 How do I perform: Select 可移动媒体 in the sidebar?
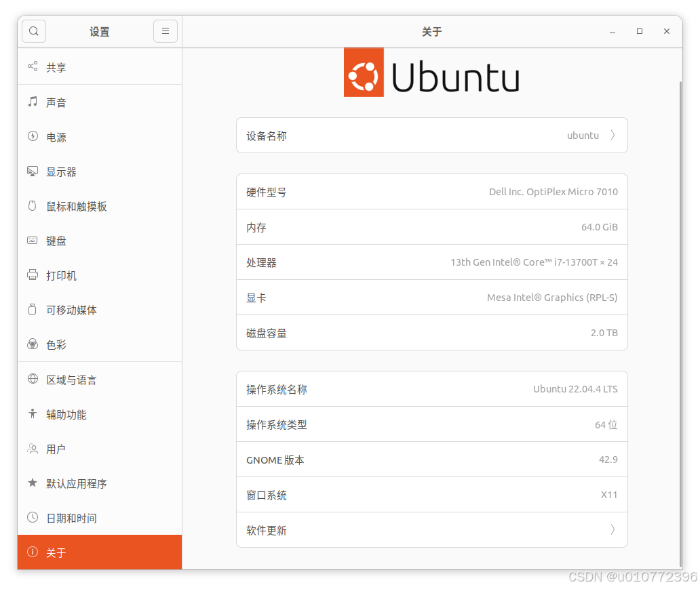pos(100,310)
